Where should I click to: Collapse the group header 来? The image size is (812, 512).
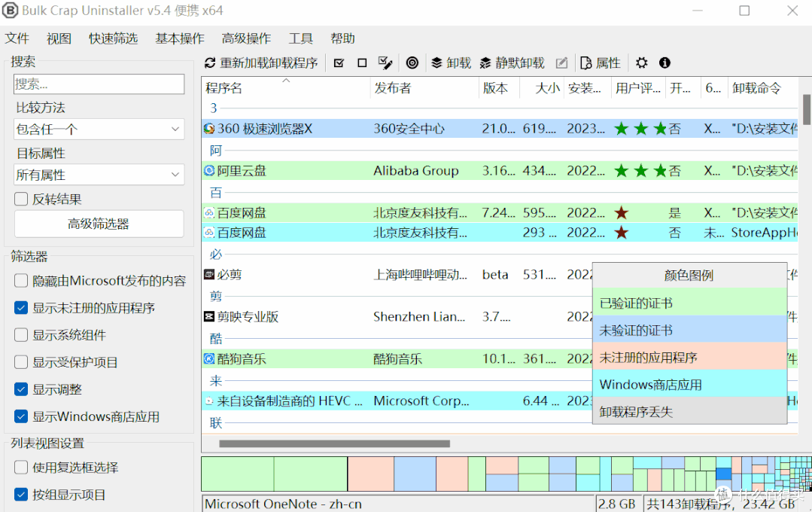(215, 381)
